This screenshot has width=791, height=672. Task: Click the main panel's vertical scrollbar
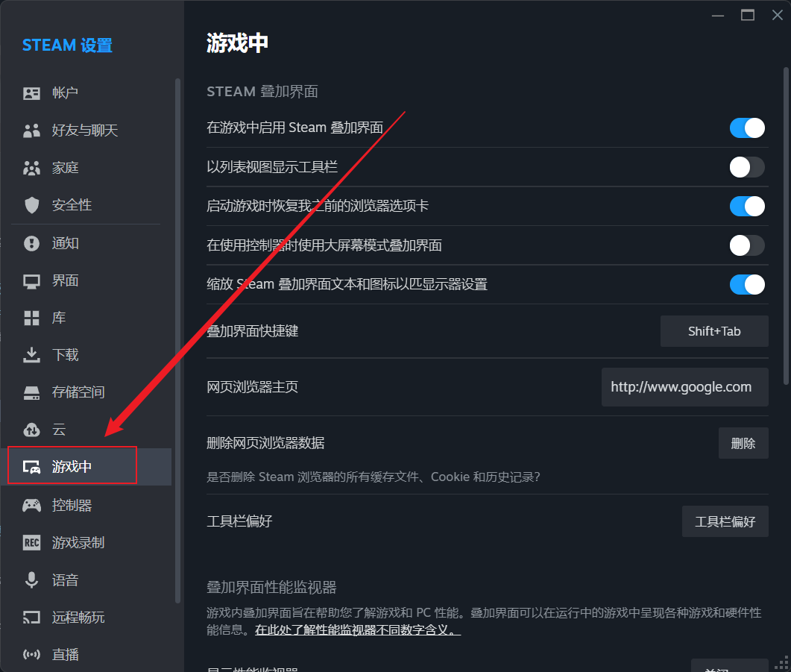786,226
